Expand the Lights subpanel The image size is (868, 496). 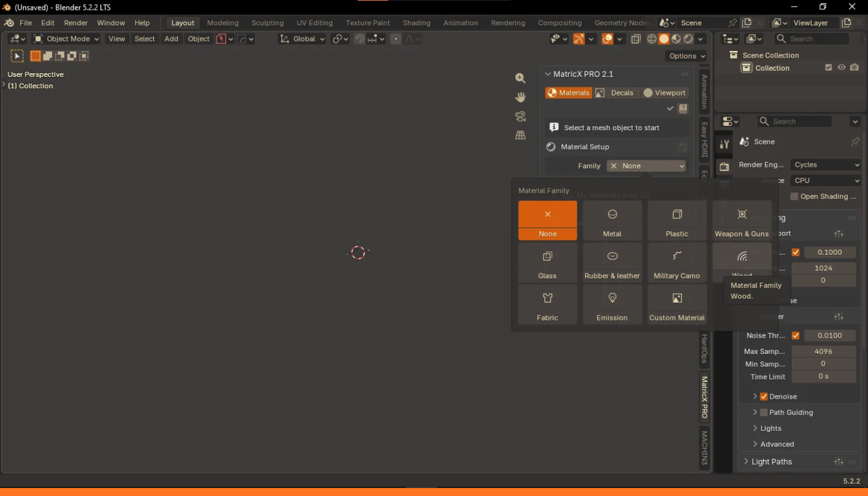[x=771, y=428]
